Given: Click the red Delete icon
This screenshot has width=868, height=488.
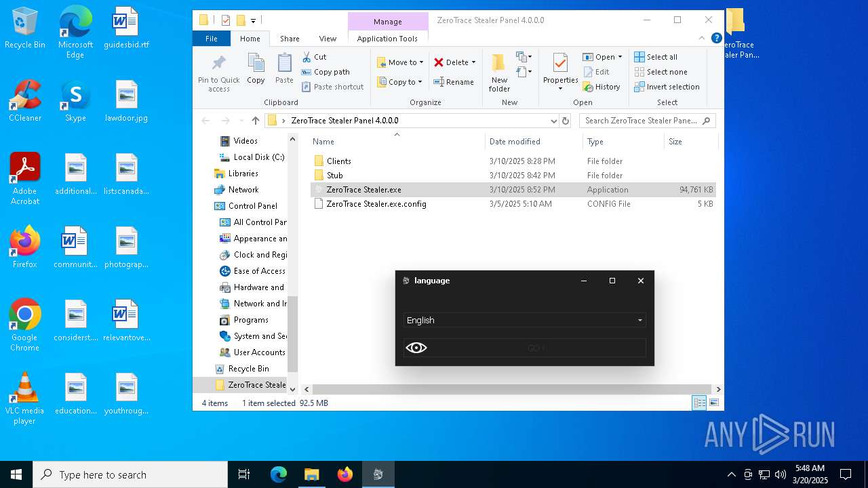Looking at the screenshot, I should point(439,62).
